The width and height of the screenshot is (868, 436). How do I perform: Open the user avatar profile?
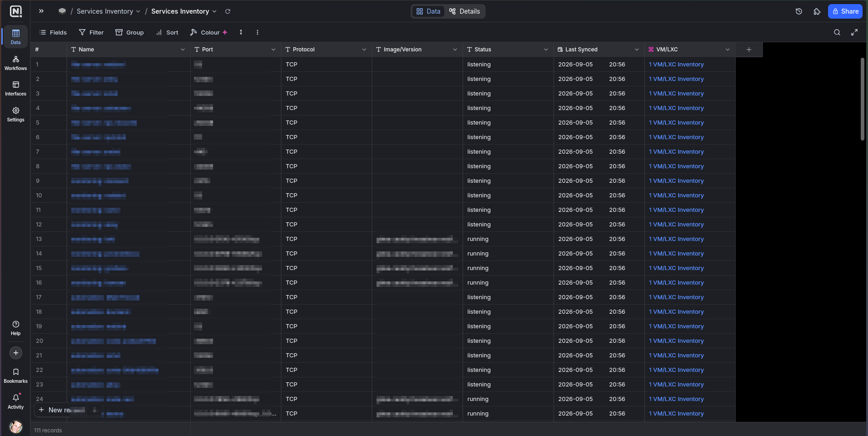click(16, 427)
